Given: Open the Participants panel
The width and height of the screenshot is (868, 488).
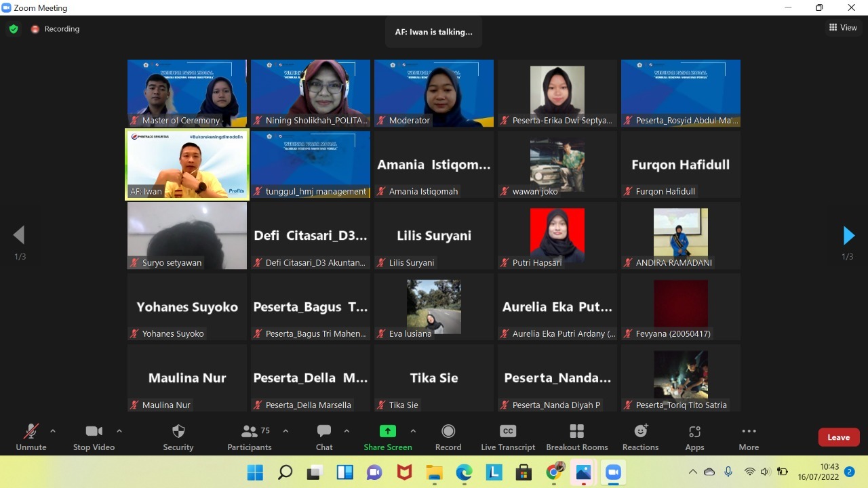Looking at the screenshot, I should (249, 437).
